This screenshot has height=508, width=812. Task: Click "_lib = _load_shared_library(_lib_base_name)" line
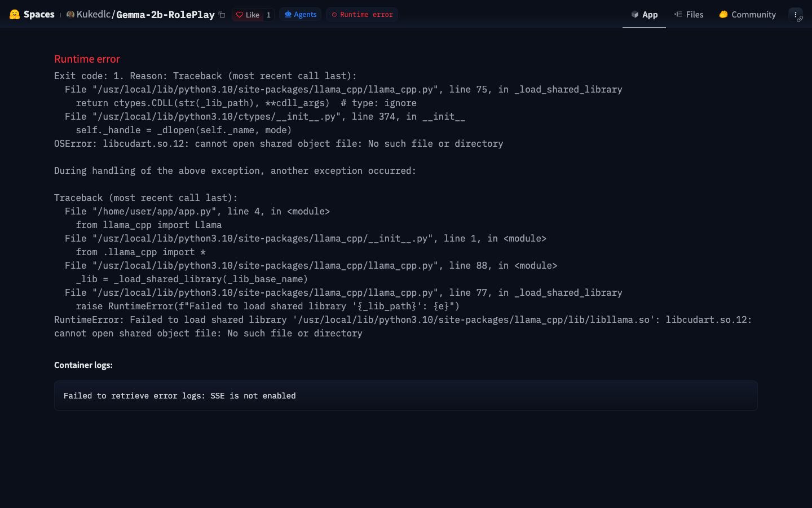(x=192, y=279)
